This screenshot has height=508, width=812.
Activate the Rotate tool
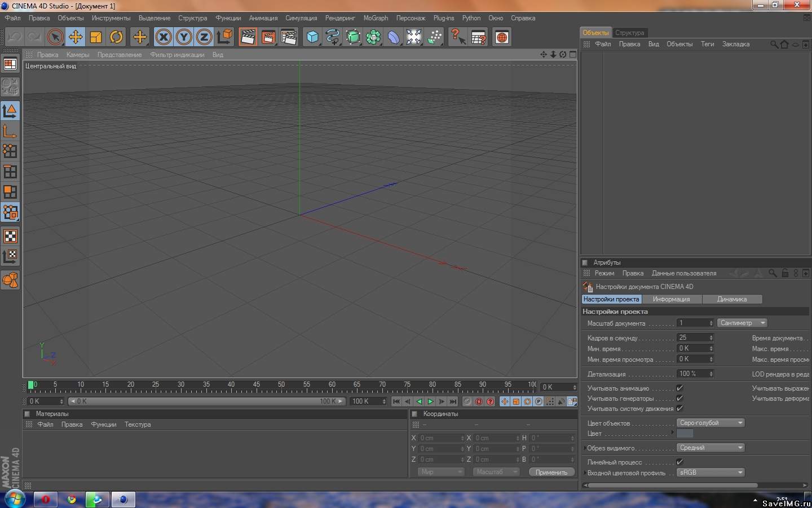116,37
